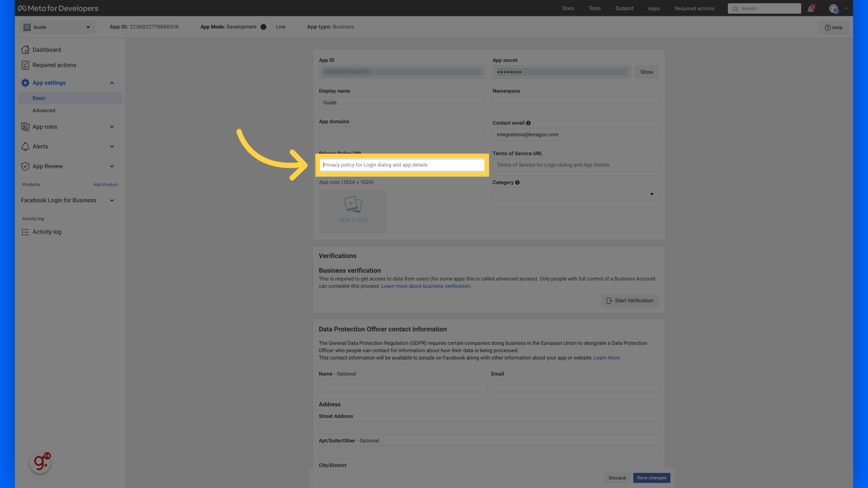Click the Namespace field
The image size is (868, 488).
[576, 103]
